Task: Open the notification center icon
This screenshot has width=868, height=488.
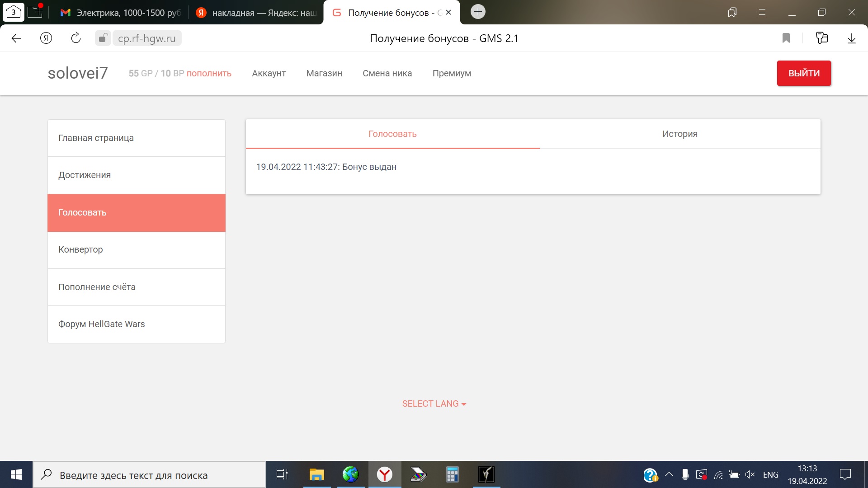Action: [x=845, y=474]
